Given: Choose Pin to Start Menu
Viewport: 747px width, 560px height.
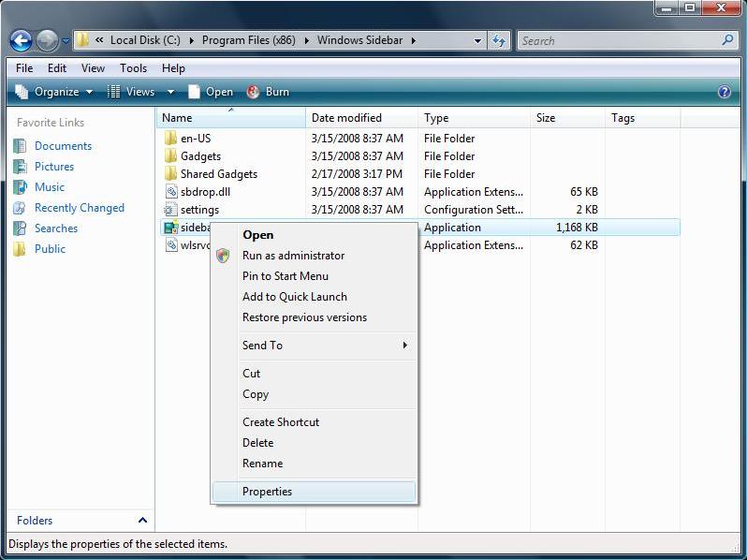Looking at the screenshot, I should click(x=315, y=276).
